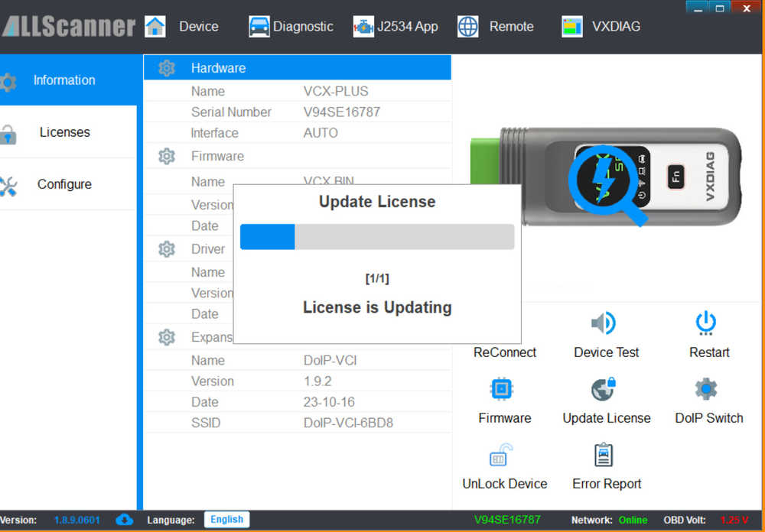This screenshot has width=765, height=532.
Task: Click the Update License progress bar
Action: (x=377, y=237)
